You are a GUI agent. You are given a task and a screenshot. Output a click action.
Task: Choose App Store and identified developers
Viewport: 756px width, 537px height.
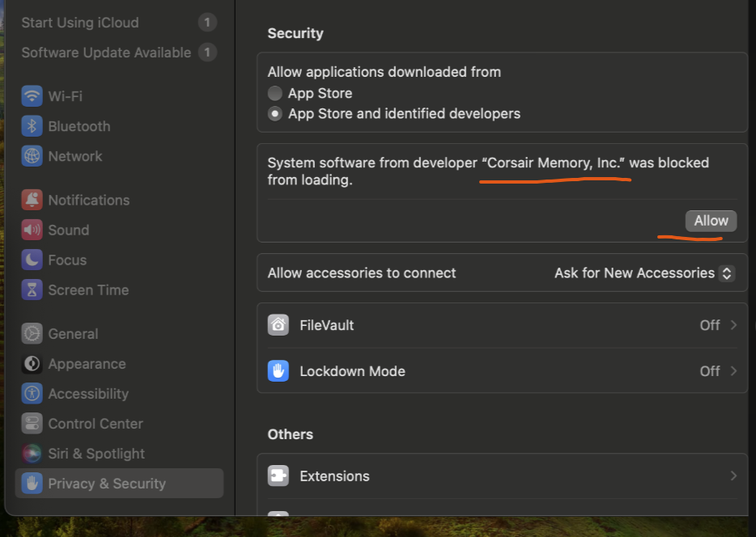[x=274, y=114]
